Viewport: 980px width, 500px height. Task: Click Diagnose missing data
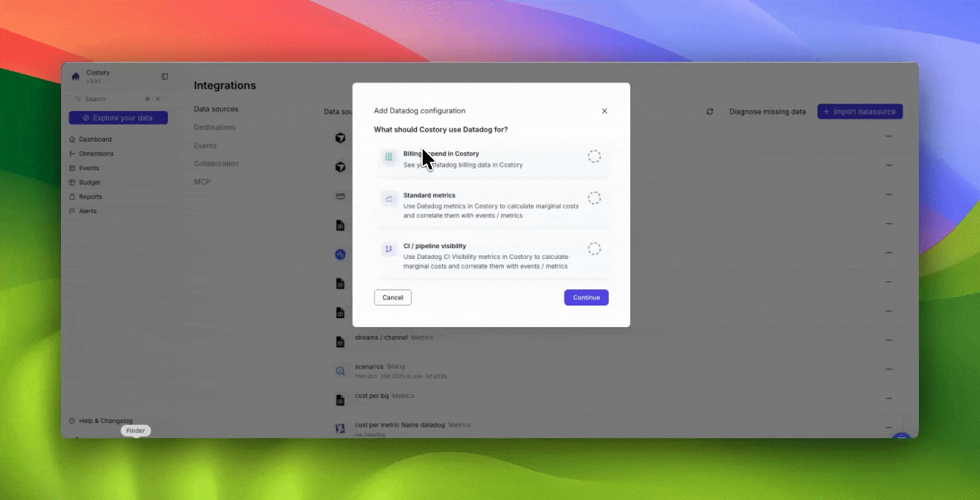point(768,112)
